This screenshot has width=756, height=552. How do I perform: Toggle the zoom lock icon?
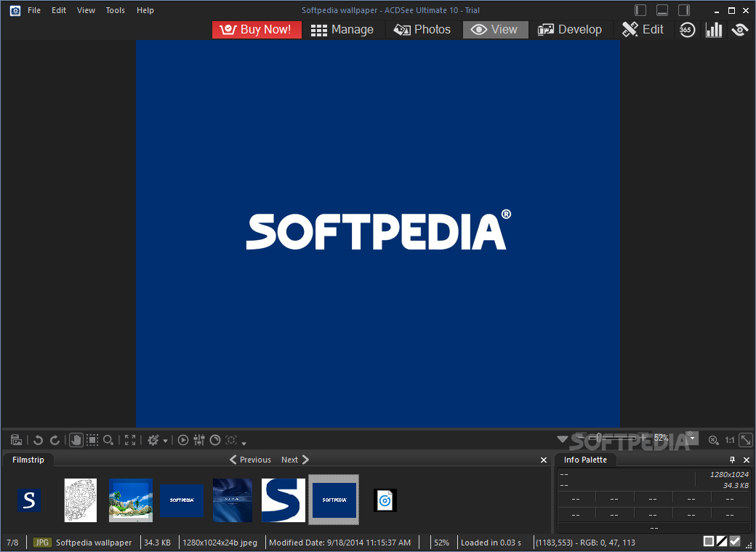[714, 440]
